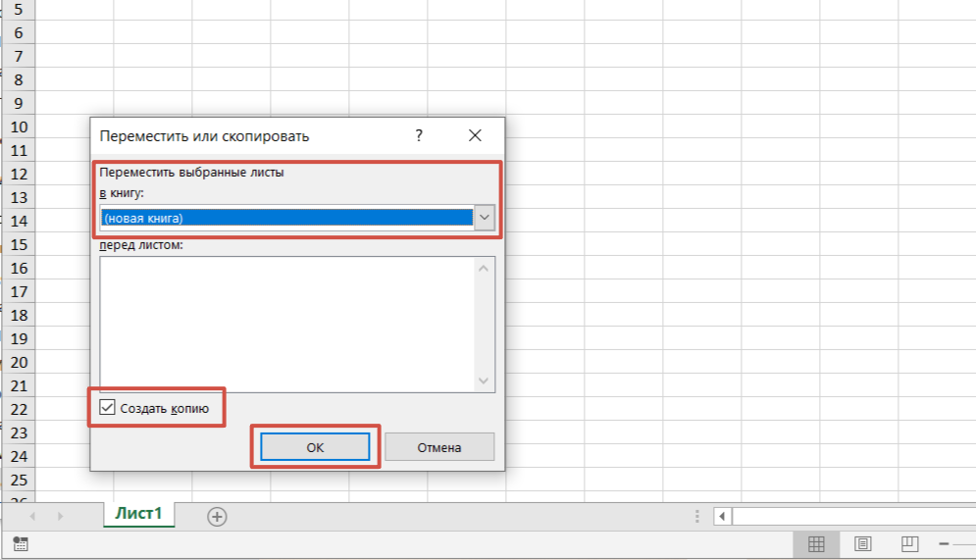Open the 'в книгу' dropdown arrow

point(485,218)
